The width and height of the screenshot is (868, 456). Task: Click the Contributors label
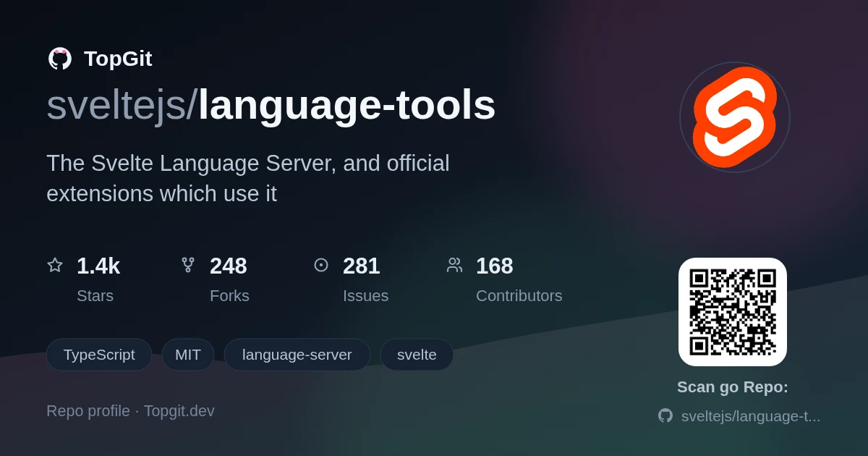pos(519,295)
